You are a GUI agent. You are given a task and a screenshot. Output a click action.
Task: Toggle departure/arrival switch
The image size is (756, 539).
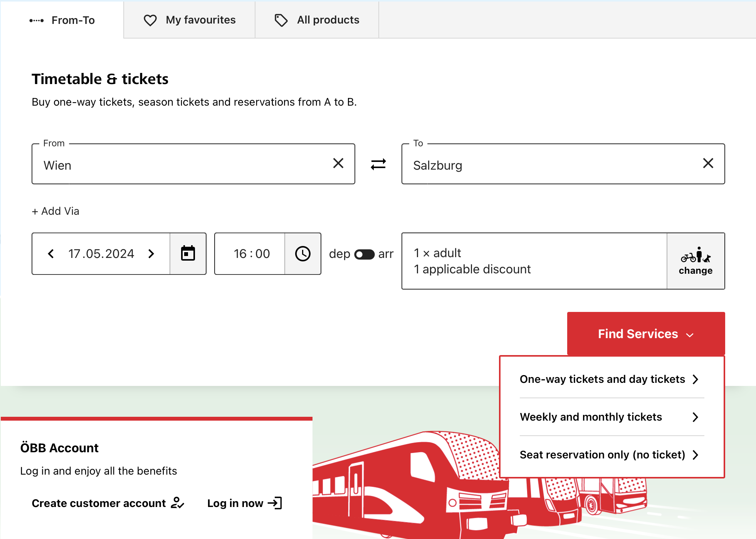pyautogui.click(x=364, y=254)
